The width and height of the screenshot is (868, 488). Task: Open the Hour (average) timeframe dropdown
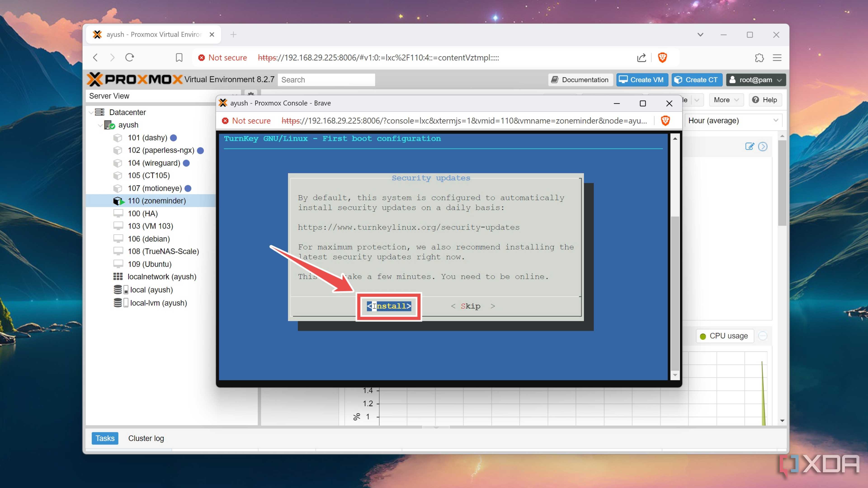point(733,121)
